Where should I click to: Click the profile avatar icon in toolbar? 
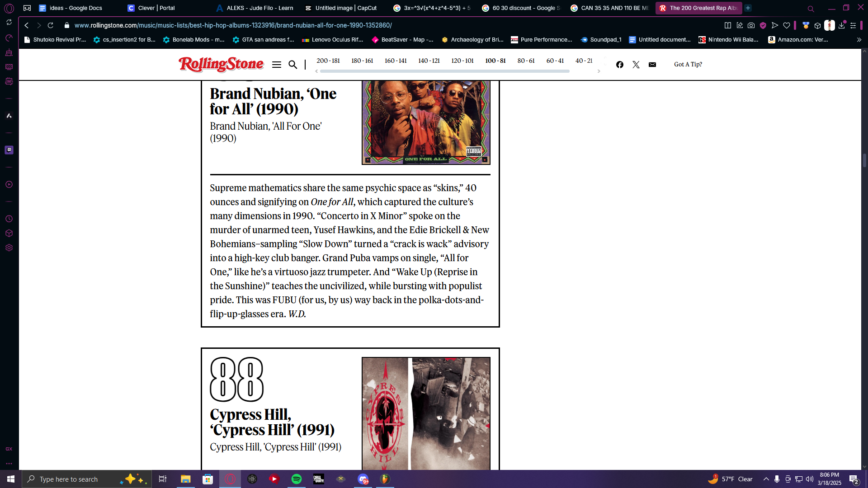coord(830,25)
